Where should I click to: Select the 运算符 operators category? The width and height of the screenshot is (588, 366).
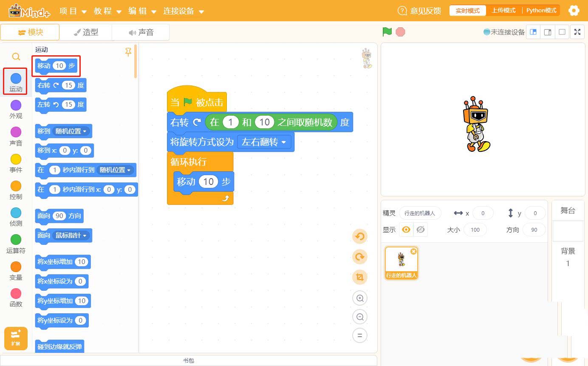(x=16, y=244)
